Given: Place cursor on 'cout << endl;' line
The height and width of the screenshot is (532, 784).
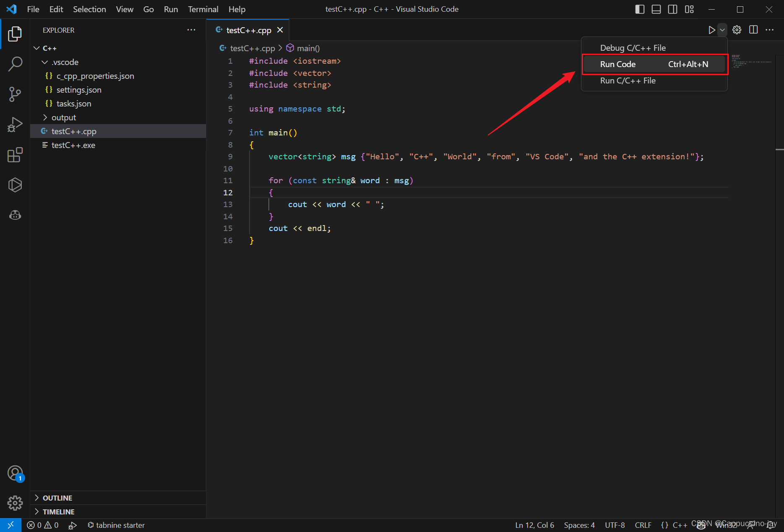Looking at the screenshot, I should [x=300, y=228].
